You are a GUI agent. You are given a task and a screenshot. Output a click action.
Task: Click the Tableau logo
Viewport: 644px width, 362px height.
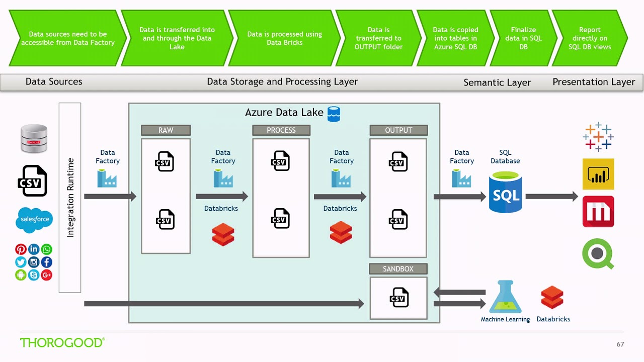click(598, 136)
